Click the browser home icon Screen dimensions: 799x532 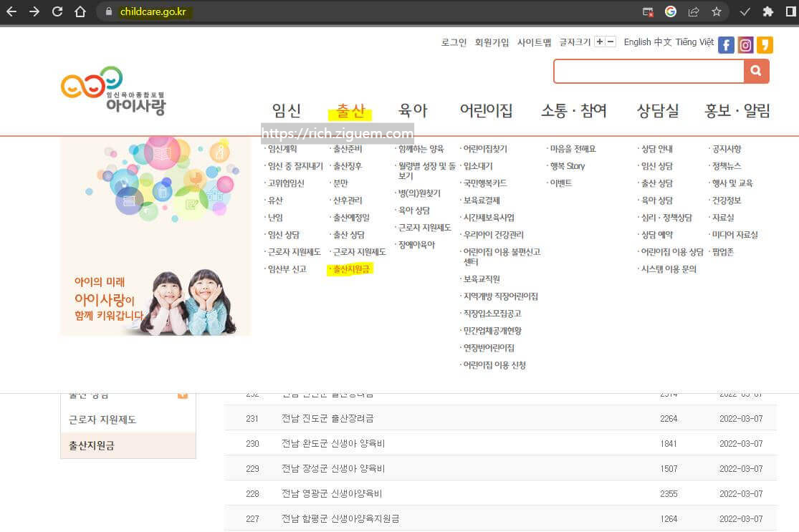[x=79, y=11]
